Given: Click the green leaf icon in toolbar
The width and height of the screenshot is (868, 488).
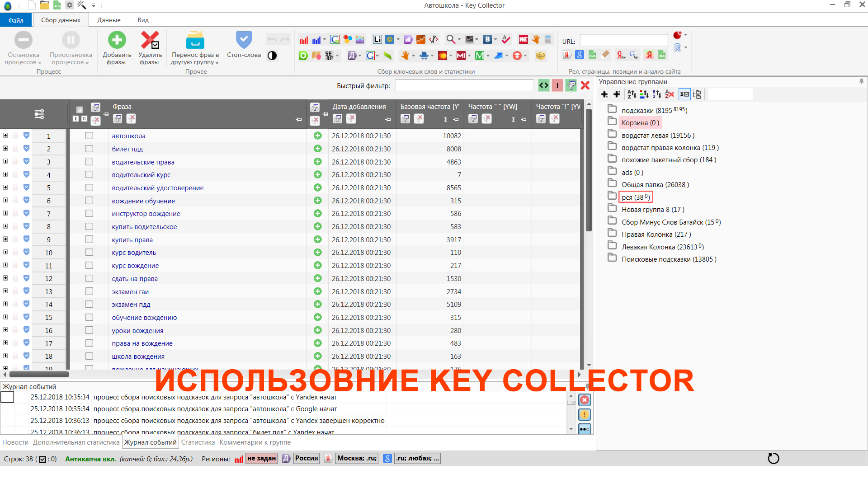Looking at the screenshot, I should pyautogui.click(x=387, y=56).
